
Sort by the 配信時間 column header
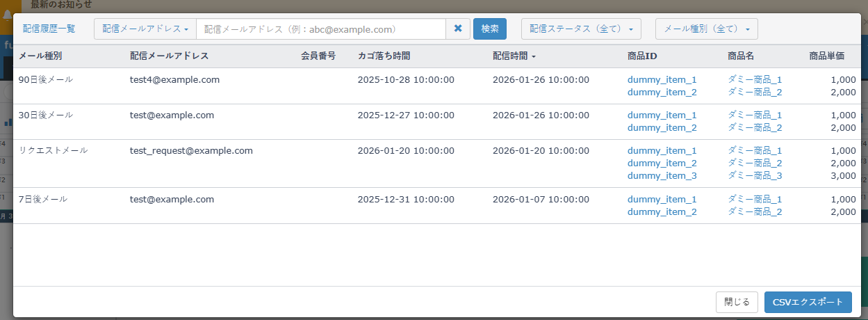pos(514,56)
